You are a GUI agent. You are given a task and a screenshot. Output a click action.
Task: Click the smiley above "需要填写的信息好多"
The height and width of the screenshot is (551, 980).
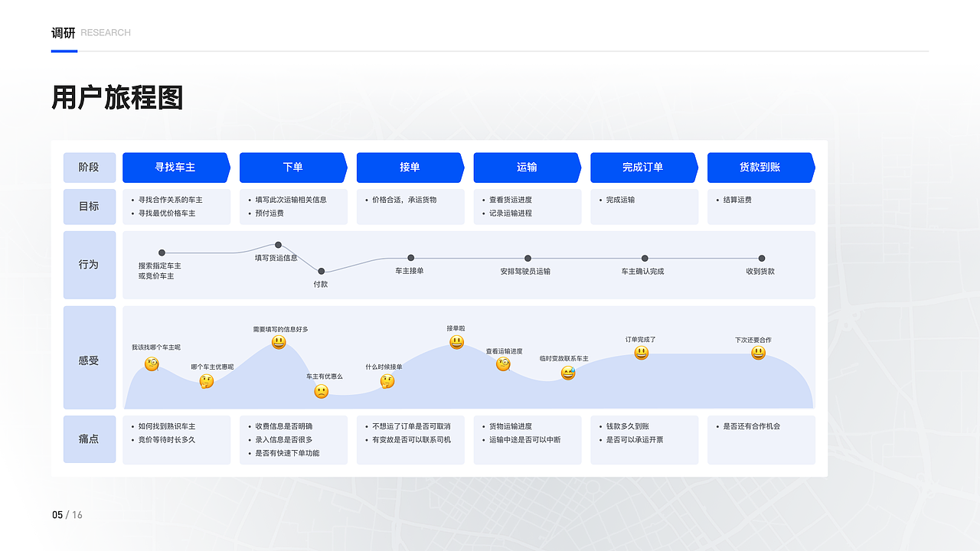click(279, 342)
